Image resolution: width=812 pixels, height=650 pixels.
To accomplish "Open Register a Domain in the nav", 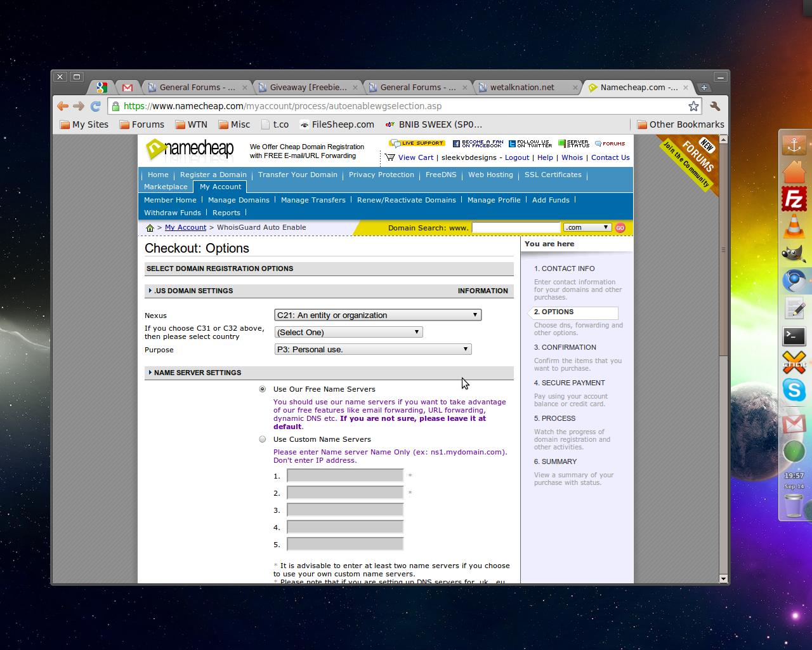I will pyautogui.click(x=213, y=175).
